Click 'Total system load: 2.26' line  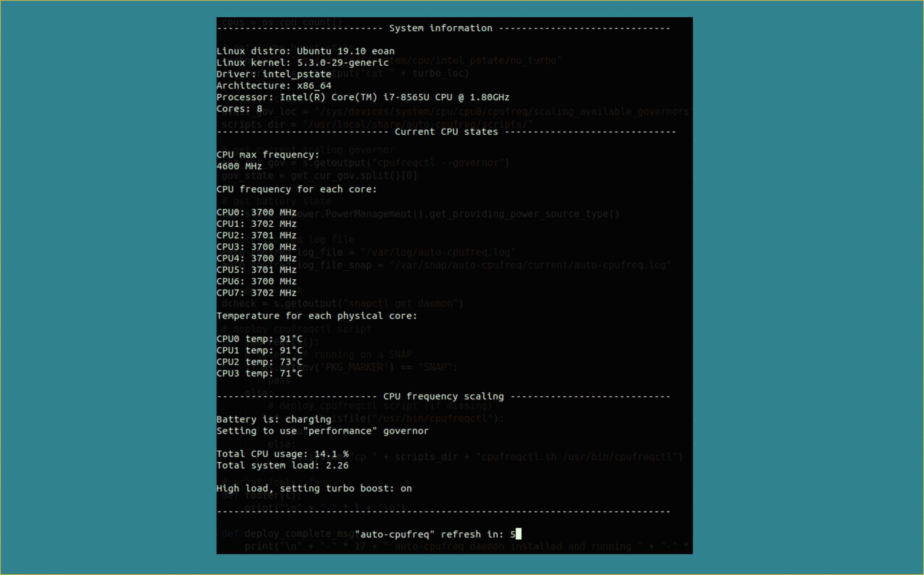[x=283, y=466]
